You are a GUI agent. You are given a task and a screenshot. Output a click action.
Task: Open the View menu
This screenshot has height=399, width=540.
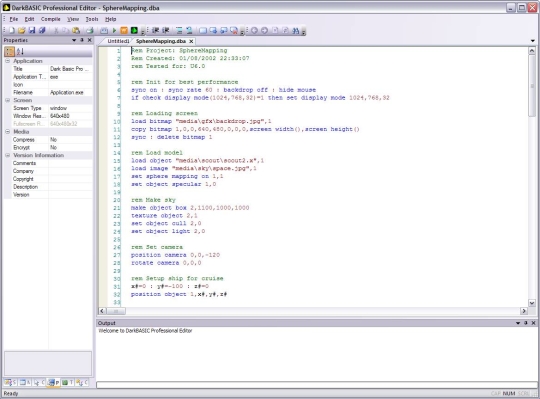73,19
